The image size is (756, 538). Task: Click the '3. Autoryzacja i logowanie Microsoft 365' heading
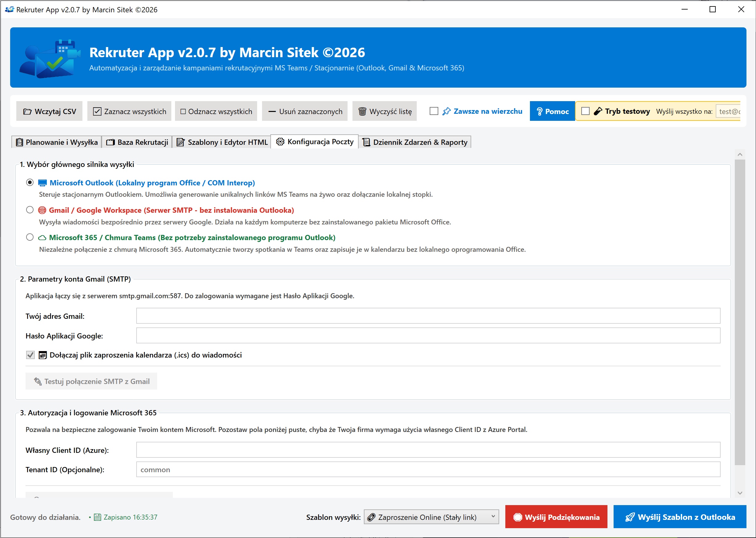[x=88, y=413]
